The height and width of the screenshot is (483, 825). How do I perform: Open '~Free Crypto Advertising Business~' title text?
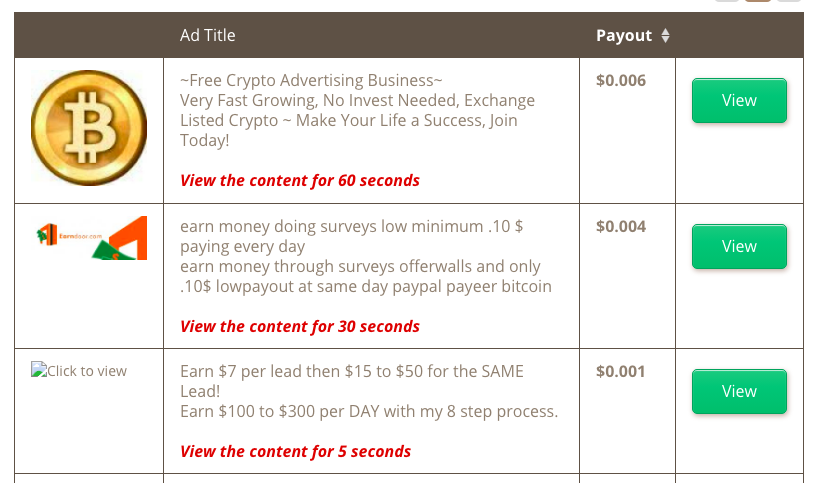[311, 80]
